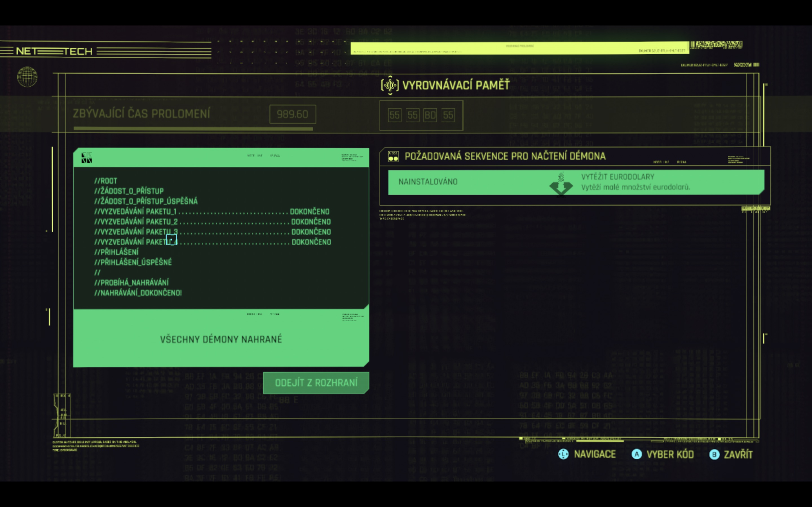Click the Net Tech logo header

point(54,51)
